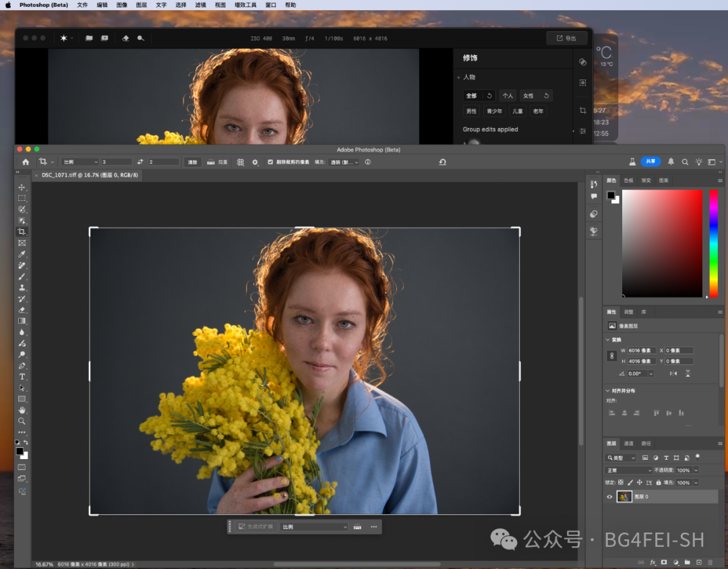The width and height of the screenshot is (728, 569).
Task: Toggle 删除裁剪的像素 checkbox
Action: pyautogui.click(x=270, y=162)
